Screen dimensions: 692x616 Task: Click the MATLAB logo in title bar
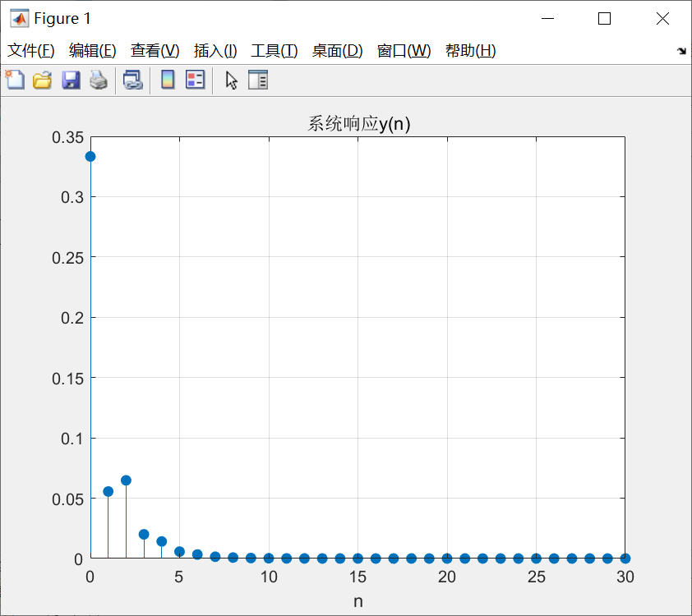[20, 19]
